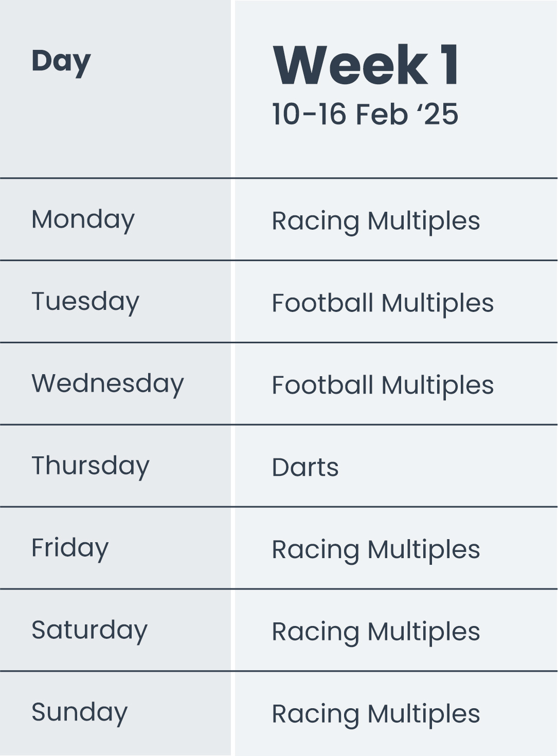Select the Wednesday row label

point(107,383)
